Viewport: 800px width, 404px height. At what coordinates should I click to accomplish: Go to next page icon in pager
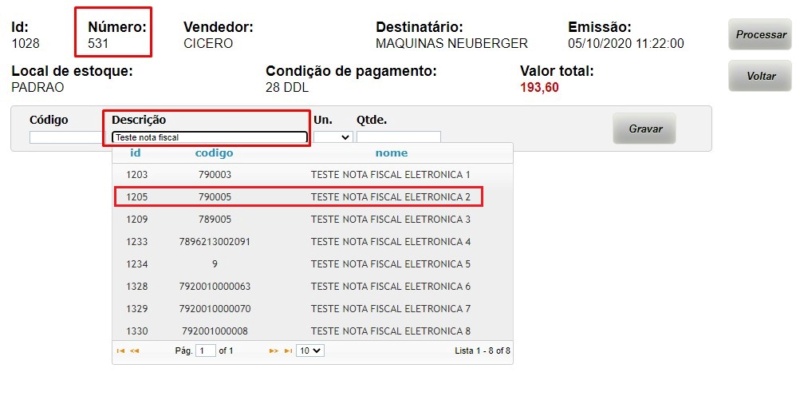[x=273, y=351]
